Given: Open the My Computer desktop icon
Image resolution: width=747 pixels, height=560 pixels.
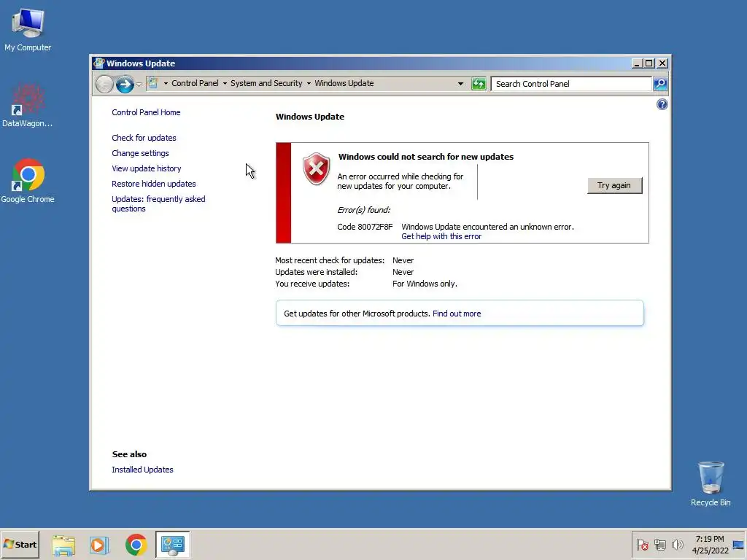Looking at the screenshot, I should click(28, 29).
